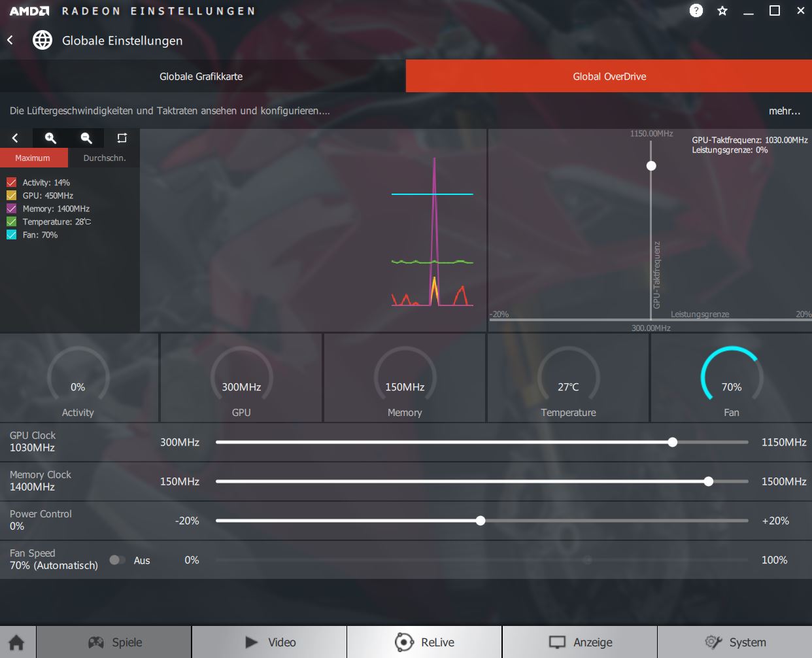This screenshot has height=658, width=812.
Task: Click the Globale Einstellungen title
Action: [x=122, y=41]
